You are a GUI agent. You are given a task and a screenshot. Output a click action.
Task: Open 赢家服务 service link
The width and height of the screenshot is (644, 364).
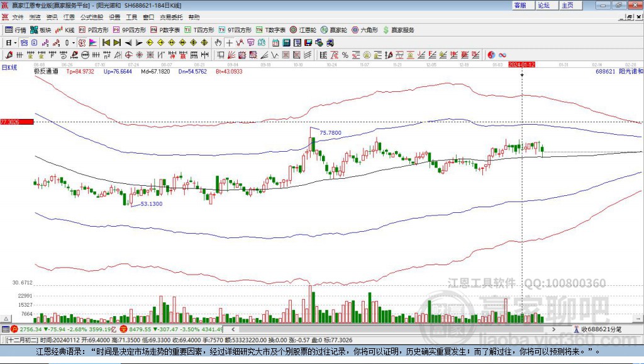coord(398,30)
